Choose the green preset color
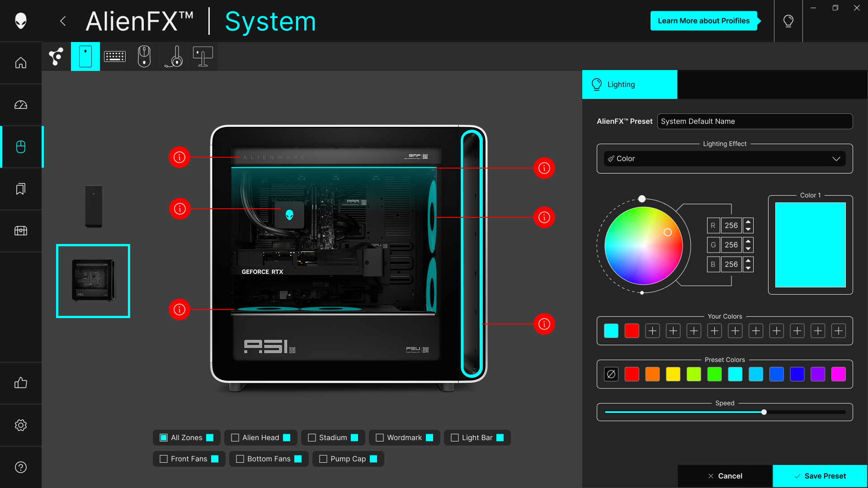 715,374
